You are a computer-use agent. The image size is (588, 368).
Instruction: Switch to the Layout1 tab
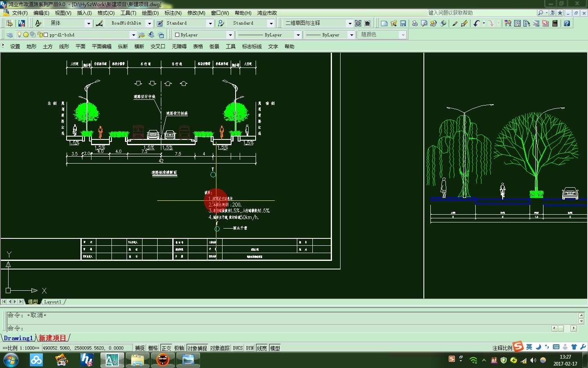pos(53,302)
